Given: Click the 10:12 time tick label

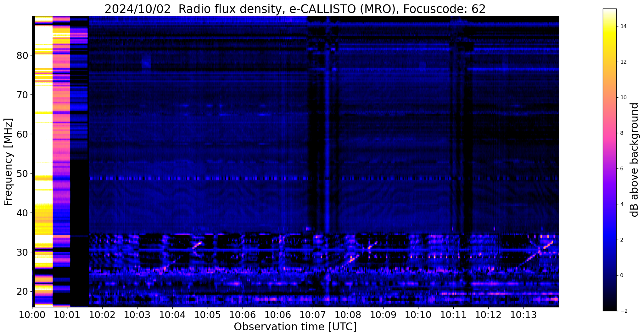Looking at the screenshot, I should coord(489,315).
